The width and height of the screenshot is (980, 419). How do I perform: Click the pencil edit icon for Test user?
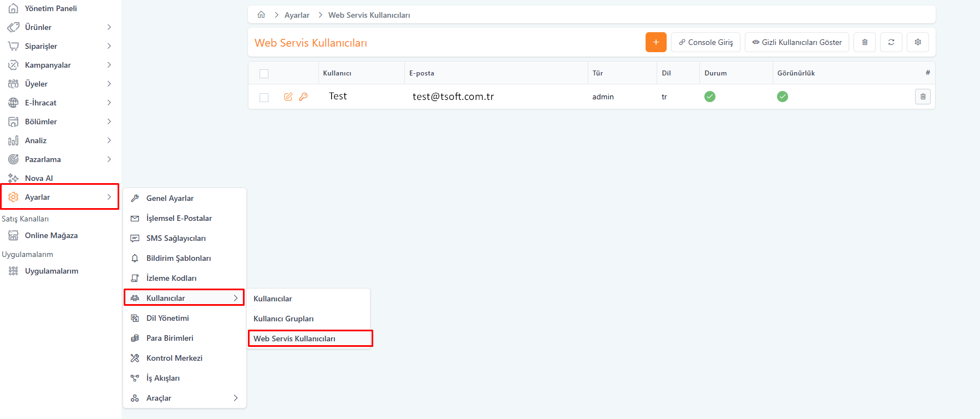pos(288,97)
